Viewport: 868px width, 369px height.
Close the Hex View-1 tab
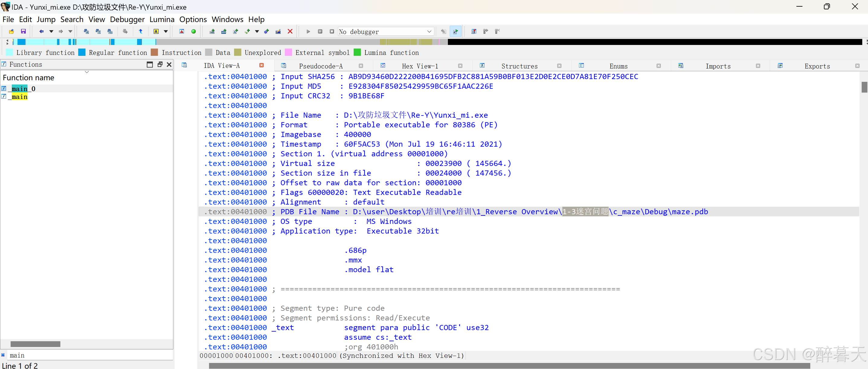(x=460, y=66)
